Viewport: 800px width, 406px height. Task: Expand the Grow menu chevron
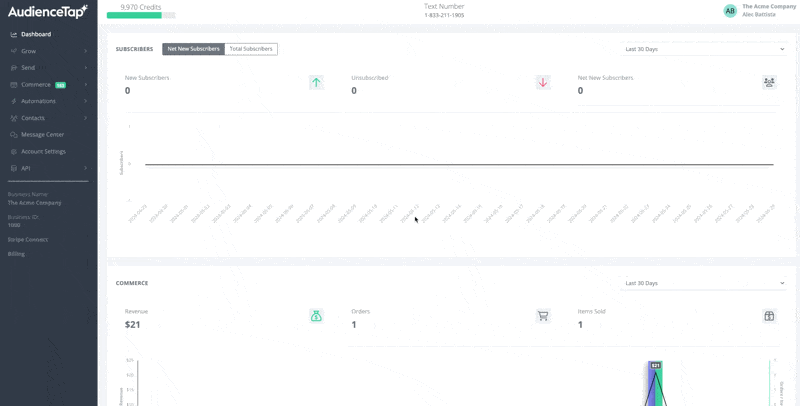(85, 52)
